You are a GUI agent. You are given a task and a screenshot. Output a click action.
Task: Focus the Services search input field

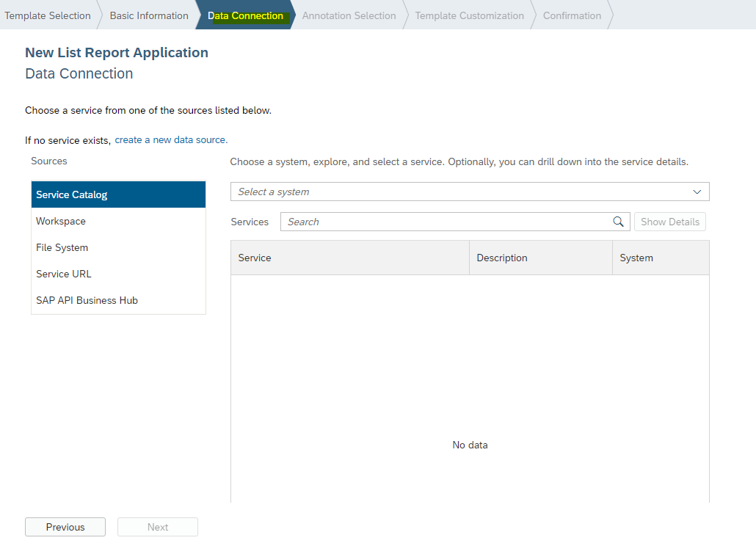455,222
